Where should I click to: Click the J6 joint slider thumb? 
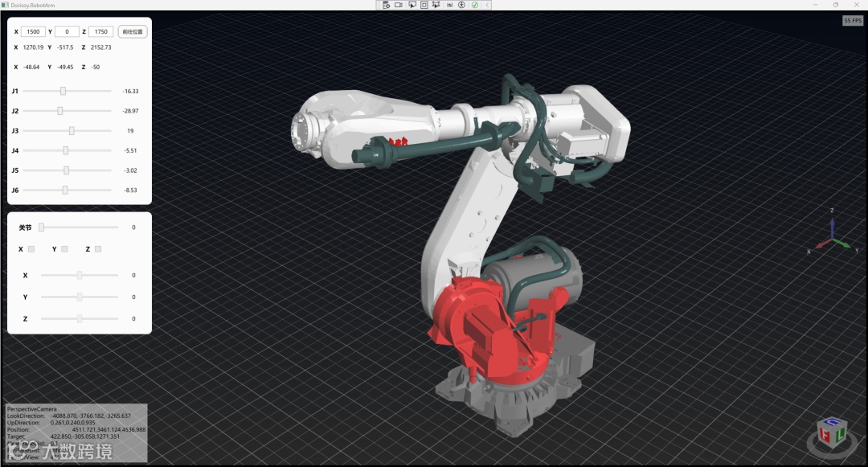click(x=65, y=190)
